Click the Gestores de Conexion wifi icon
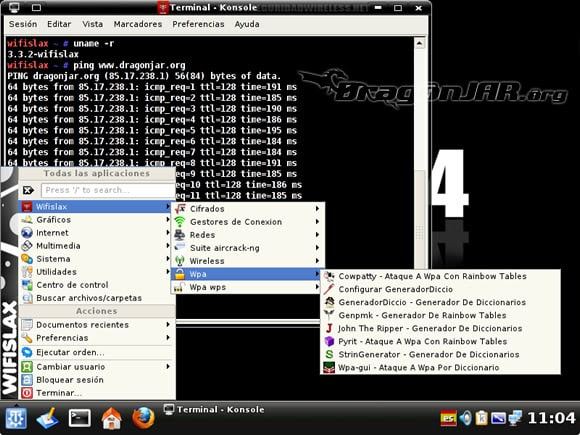The height and width of the screenshot is (435, 580). pyautogui.click(x=180, y=222)
